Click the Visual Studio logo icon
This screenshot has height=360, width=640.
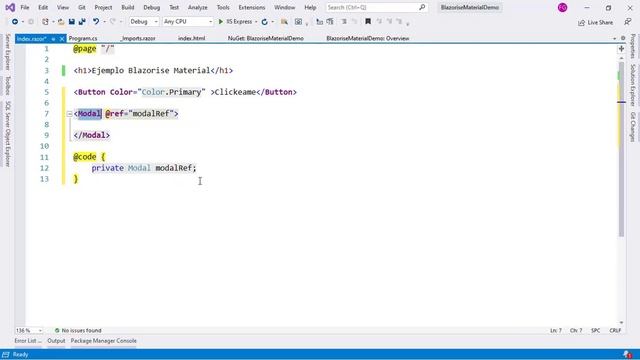[x=10, y=7]
